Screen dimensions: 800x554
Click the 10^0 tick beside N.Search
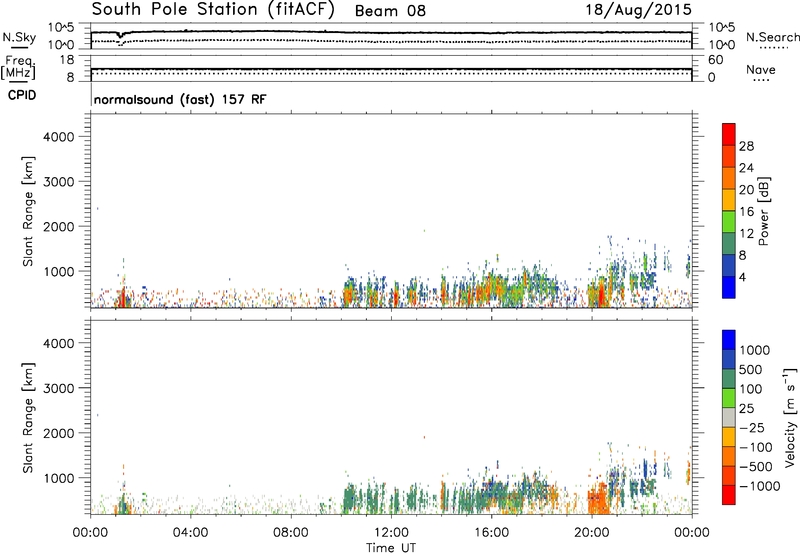click(x=721, y=45)
